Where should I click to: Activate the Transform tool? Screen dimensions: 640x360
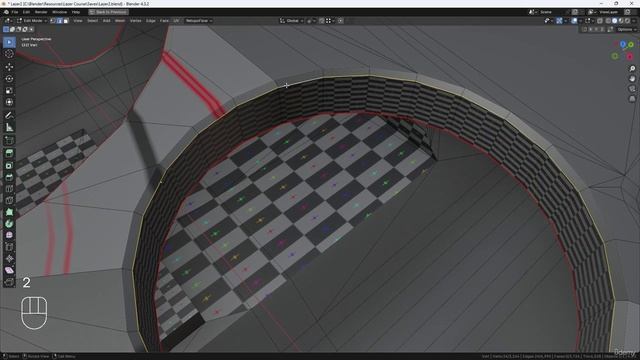(9, 102)
